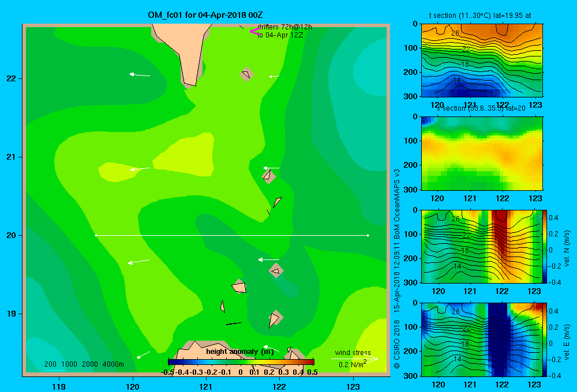Click the southern tip of Taiwan landmass
577x392 pixels.
click(x=190, y=83)
